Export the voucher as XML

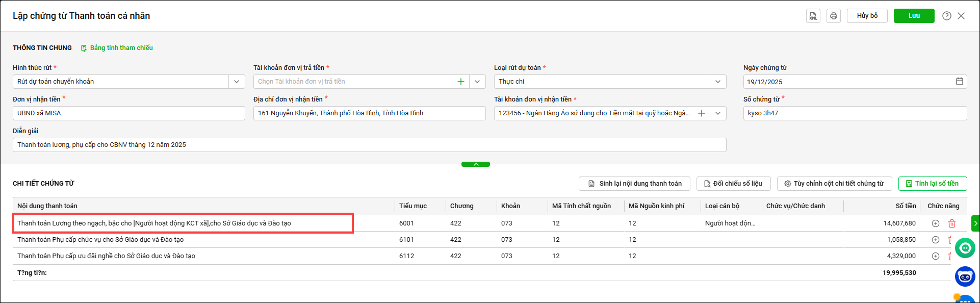(813, 16)
